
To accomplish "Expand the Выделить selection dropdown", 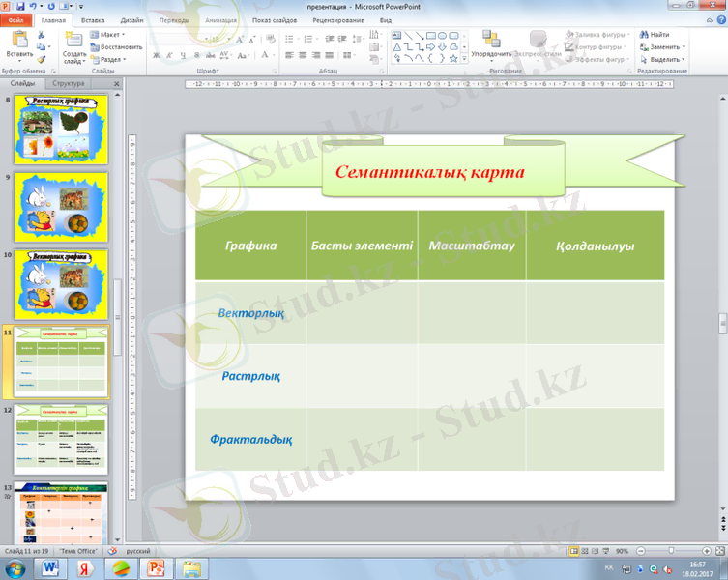I will pyautogui.click(x=667, y=59).
